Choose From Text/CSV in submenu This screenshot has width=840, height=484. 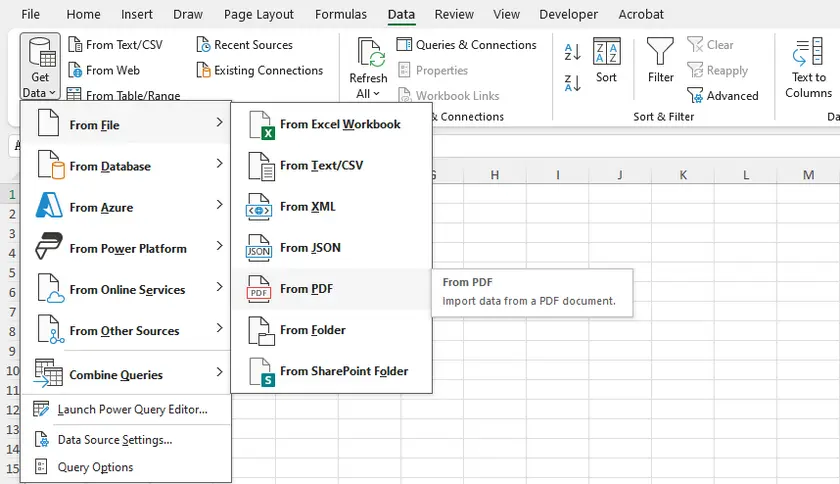332,166
